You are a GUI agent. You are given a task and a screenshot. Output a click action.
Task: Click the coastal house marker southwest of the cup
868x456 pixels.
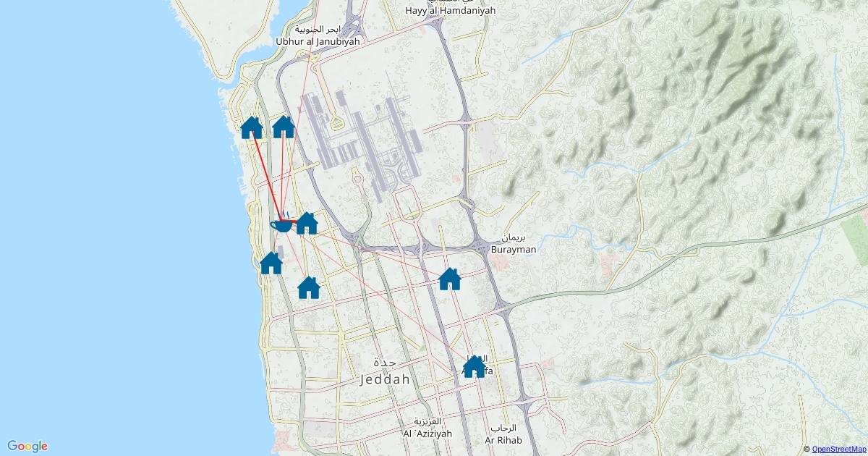point(271,263)
